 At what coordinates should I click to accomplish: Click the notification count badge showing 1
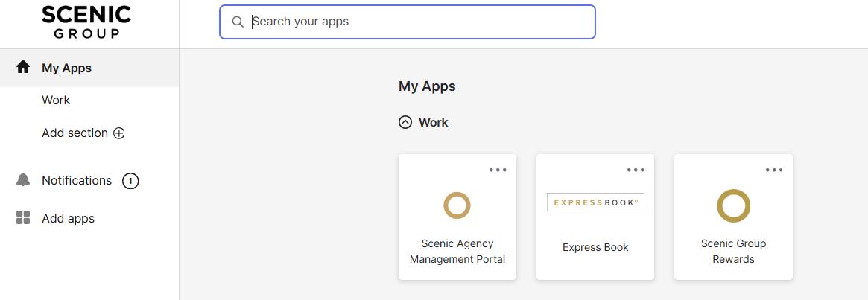(x=130, y=181)
